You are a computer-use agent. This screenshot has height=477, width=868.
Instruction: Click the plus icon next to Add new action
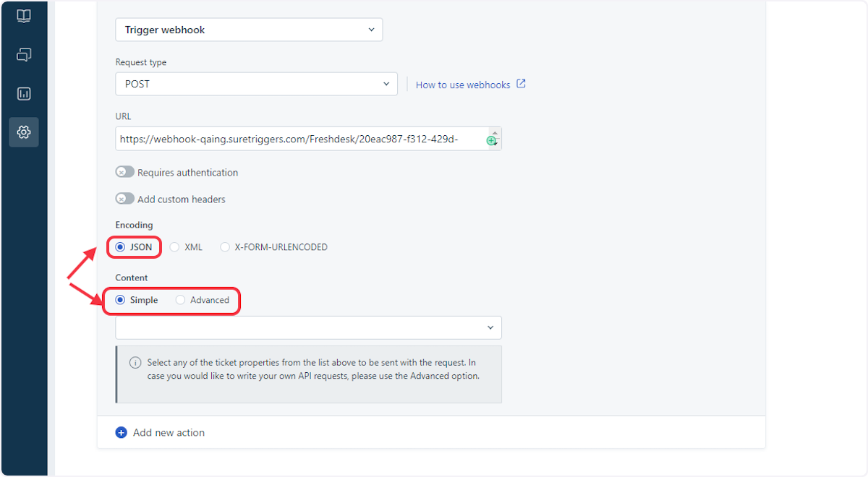click(121, 432)
